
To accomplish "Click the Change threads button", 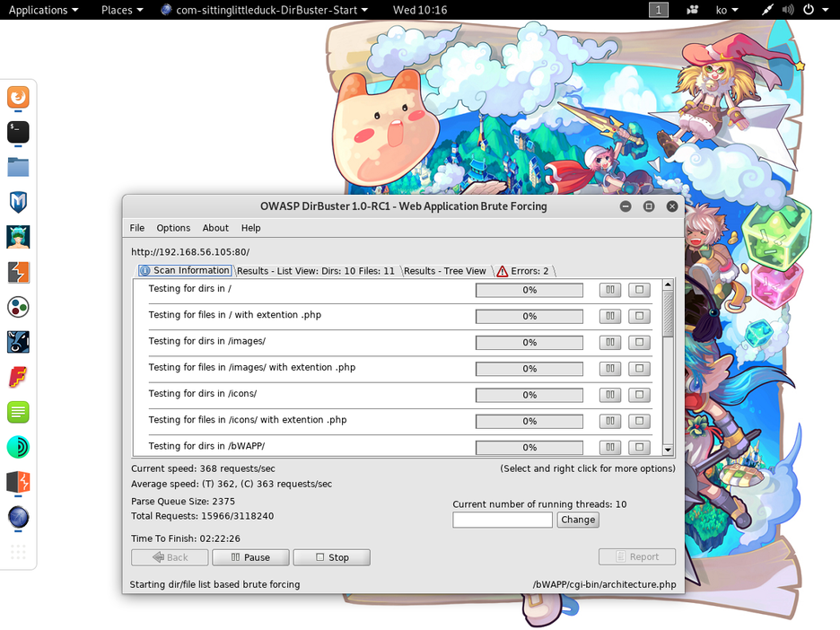I will (x=578, y=520).
